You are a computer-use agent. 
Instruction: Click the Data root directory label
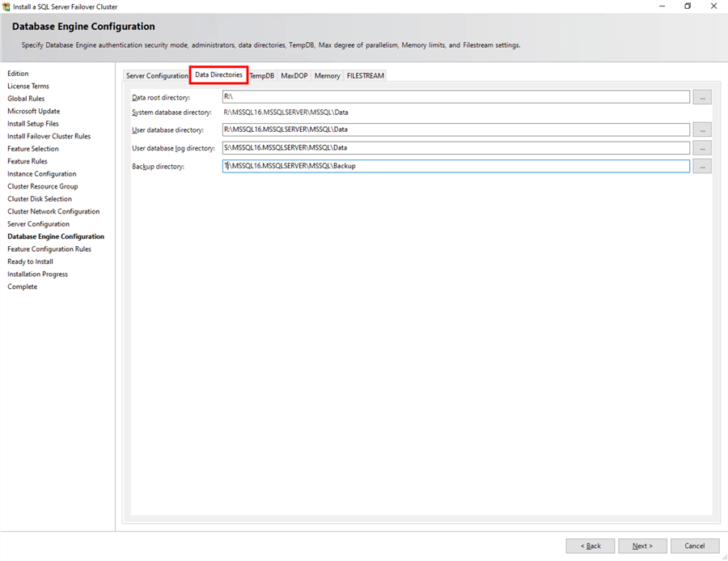click(161, 98)
